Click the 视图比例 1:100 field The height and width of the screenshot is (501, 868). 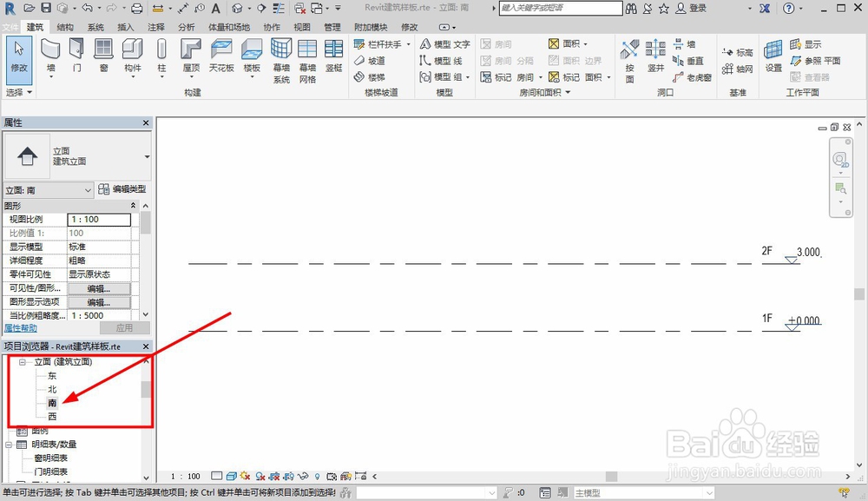(99, 219)
